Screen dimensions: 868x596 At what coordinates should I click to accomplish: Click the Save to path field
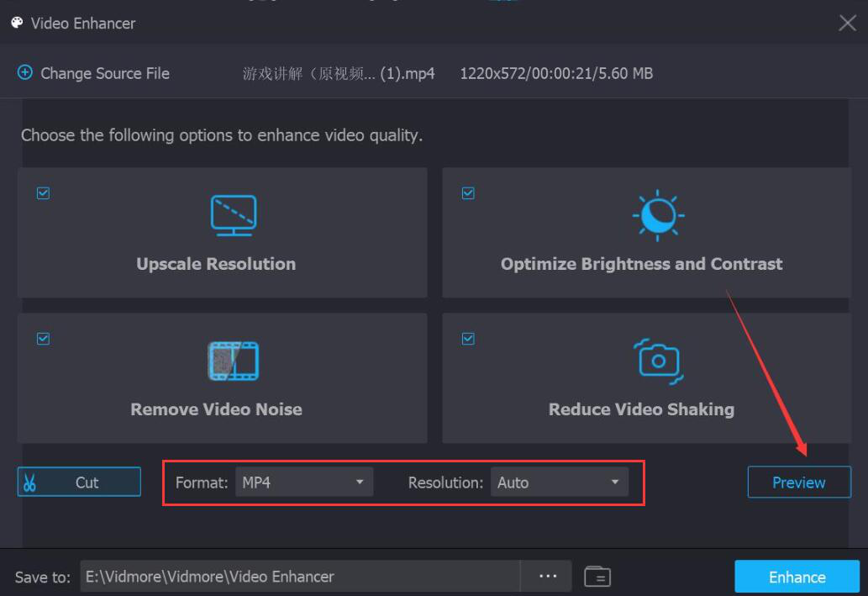[300, 576]
